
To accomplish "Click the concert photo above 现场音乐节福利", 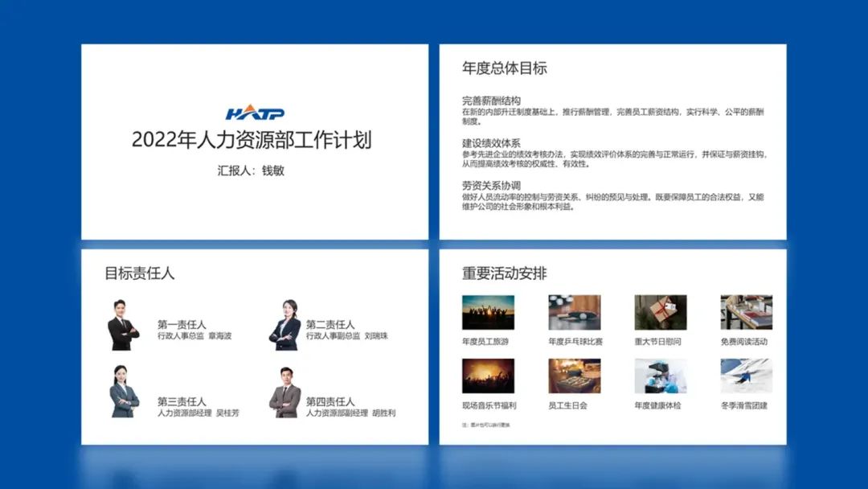I will click(x=488, y=376).
